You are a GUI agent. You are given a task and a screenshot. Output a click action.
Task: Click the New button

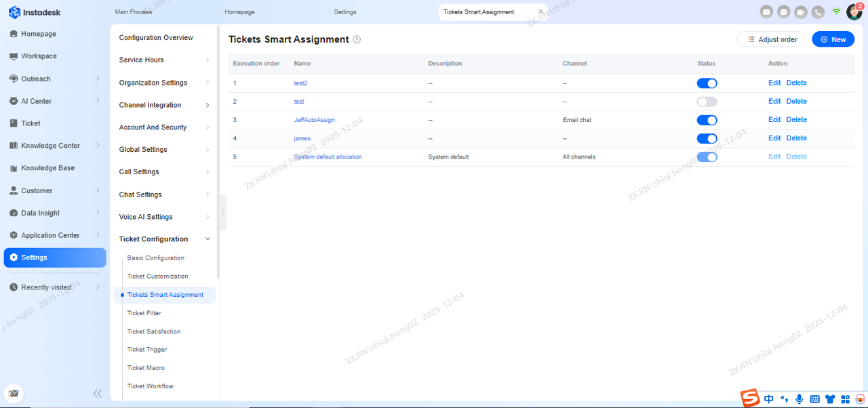click(833, 39)
